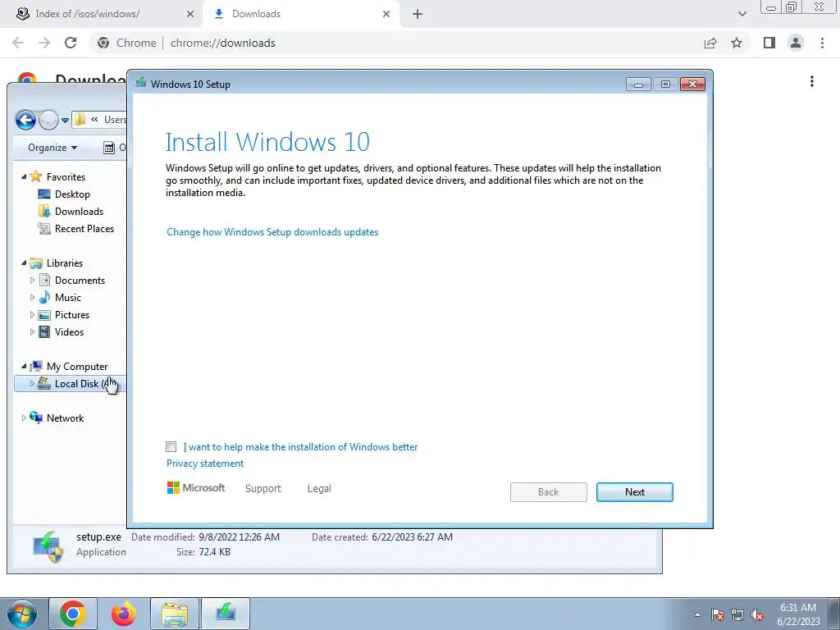Open Downloads page more actions menu
Screen dimensions: 840x630
pyautogui.click(x=812, y=81)
